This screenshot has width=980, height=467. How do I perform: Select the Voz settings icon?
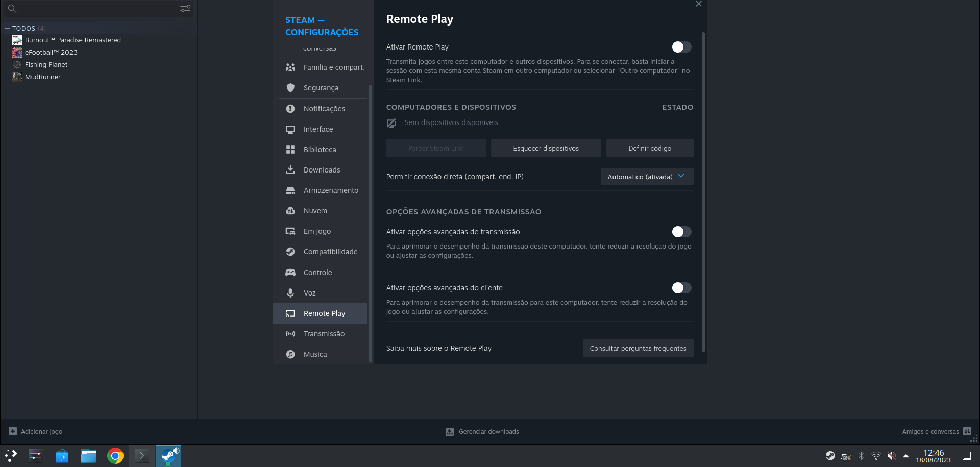click(290, 293)
